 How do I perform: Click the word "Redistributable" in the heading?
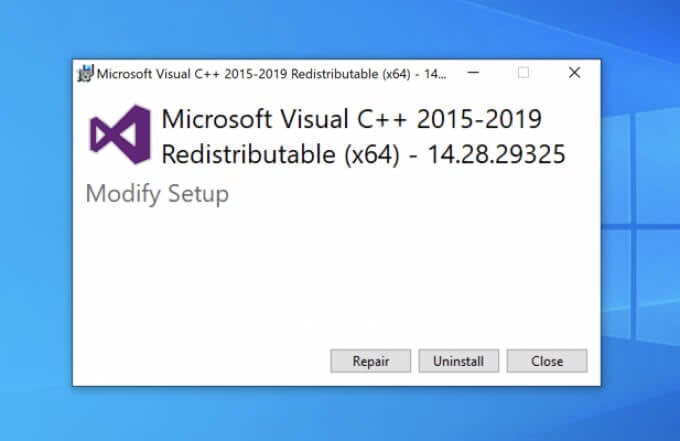pyautogui.click(x=243, y=155)
